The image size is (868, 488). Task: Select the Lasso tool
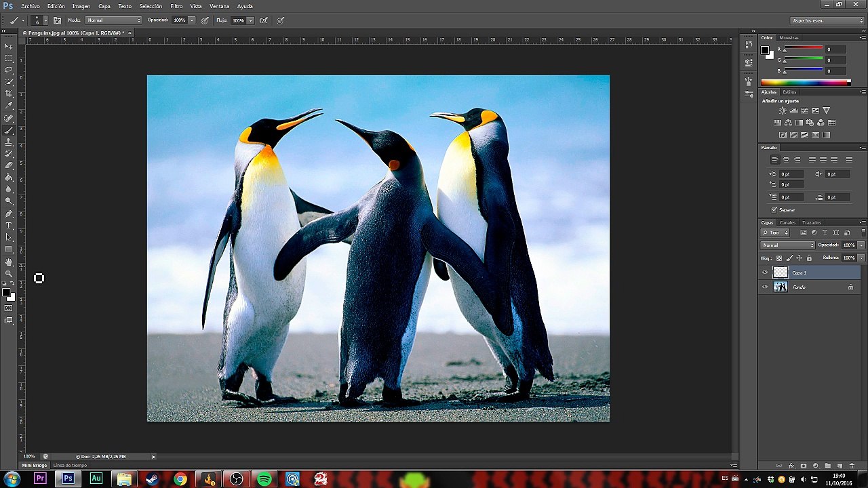click(9, 70)
